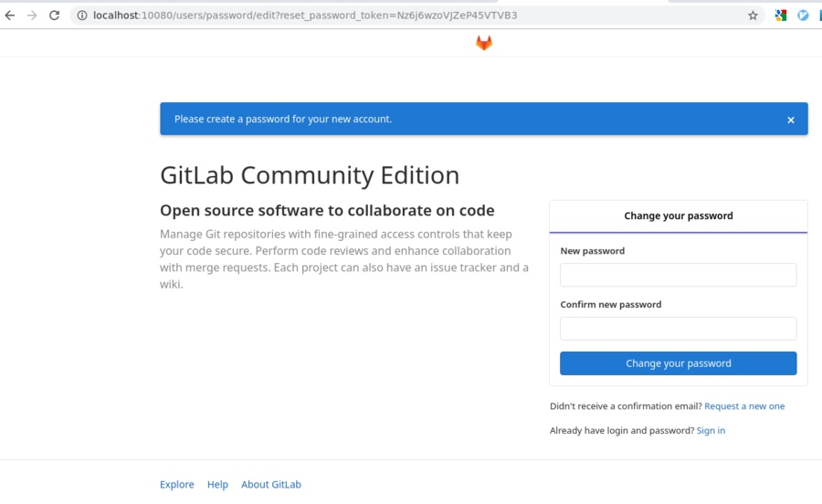Focus the Confirm new password field
This screenshot has height=504, width=822.
[679, 329]
